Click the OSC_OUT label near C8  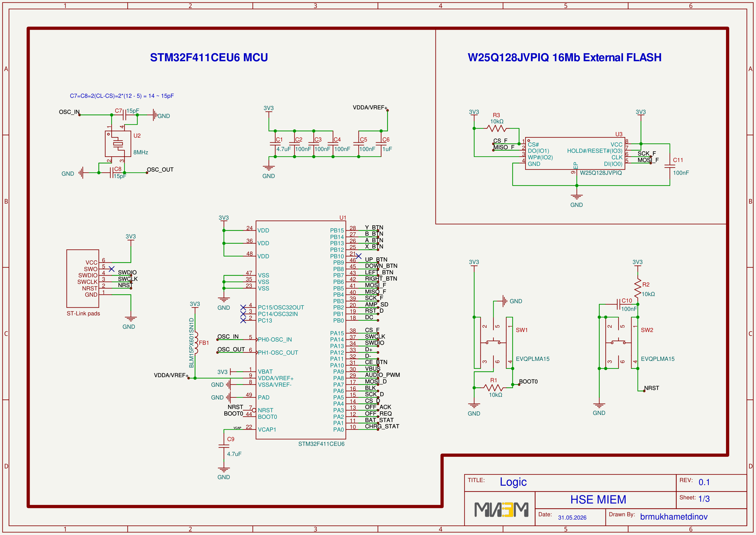click(160, 170)
